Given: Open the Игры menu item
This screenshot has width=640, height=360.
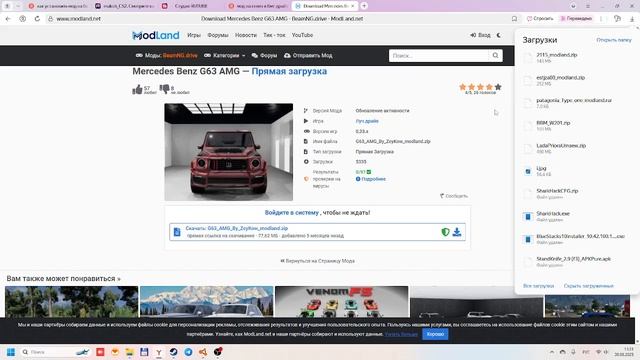Looking at the screenshot, I should (x=194, y=35).
